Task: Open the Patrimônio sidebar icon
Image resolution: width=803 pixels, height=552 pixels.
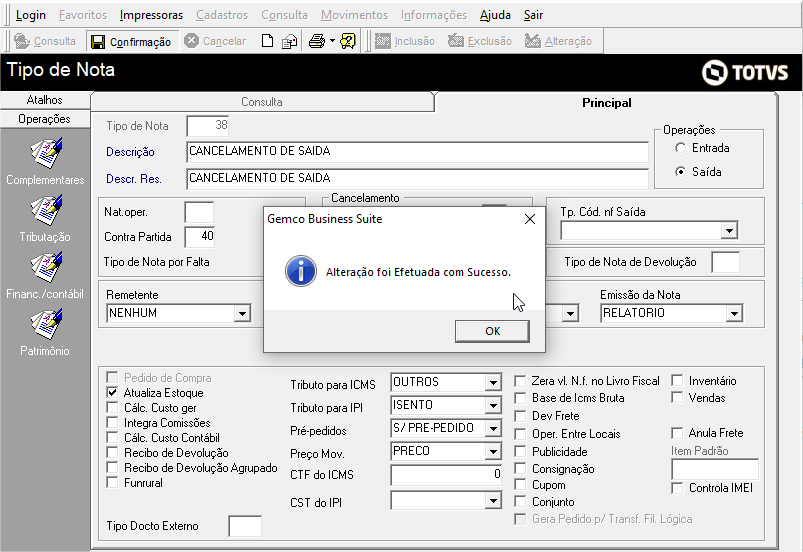Action: [46, 324]
